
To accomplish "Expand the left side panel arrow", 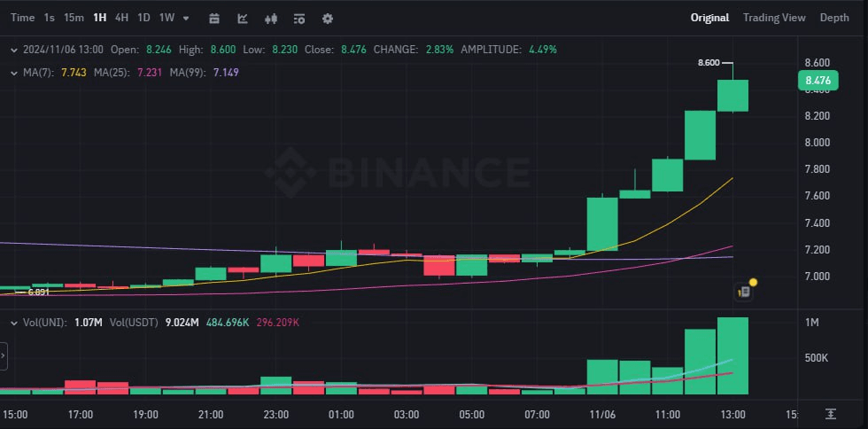I will pos(3,355).
